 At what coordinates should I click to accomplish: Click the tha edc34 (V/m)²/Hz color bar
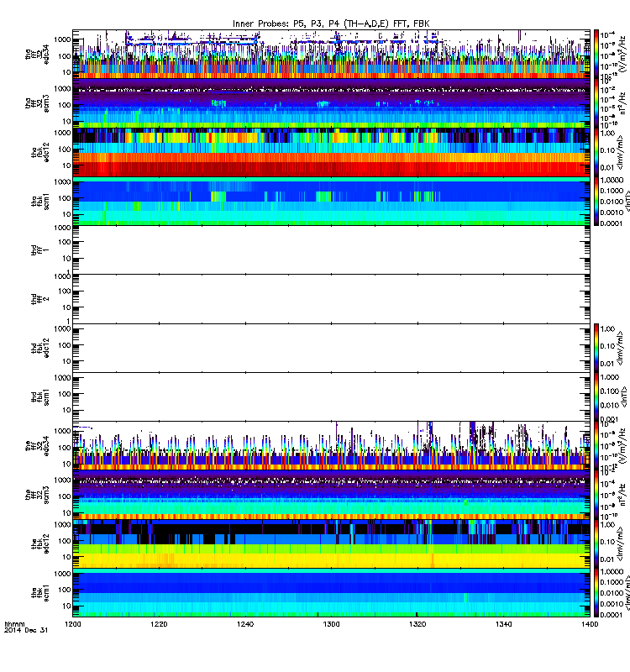pos(596,54)
